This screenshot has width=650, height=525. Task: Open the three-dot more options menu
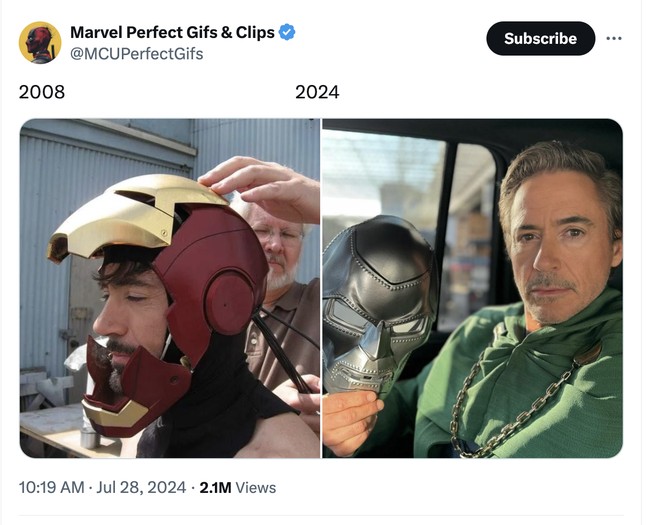point(613,38)
